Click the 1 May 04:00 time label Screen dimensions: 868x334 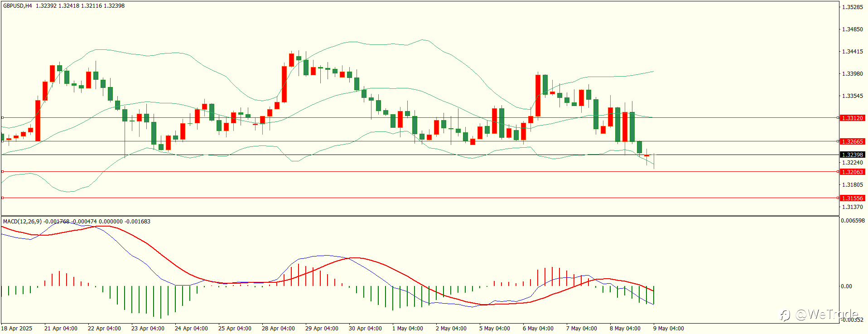click(x=408, y=328)
